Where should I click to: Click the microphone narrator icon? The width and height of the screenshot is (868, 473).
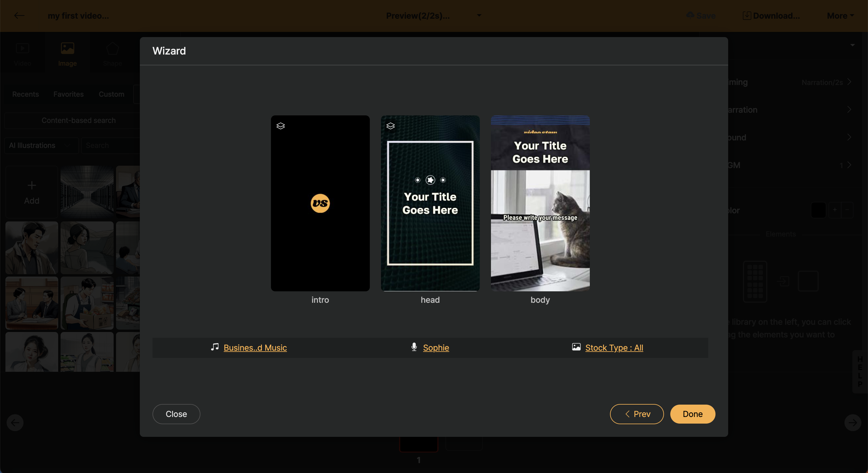point(414,347)
